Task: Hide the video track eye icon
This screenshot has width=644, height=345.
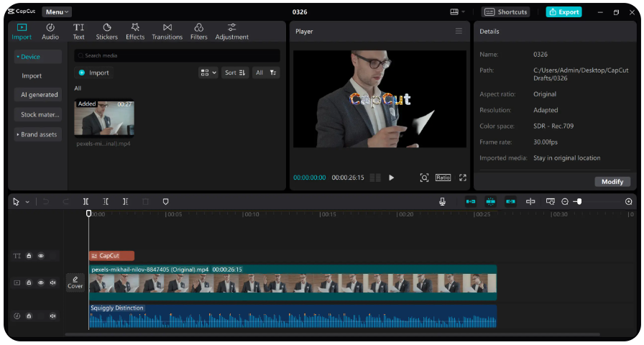Action: [x=41, y=282]
